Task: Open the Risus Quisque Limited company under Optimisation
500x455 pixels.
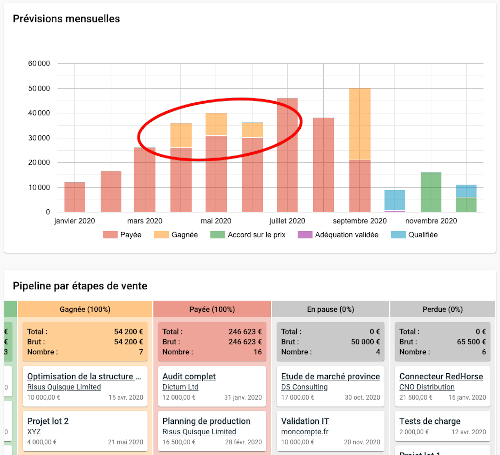Action: pos(64,387)
